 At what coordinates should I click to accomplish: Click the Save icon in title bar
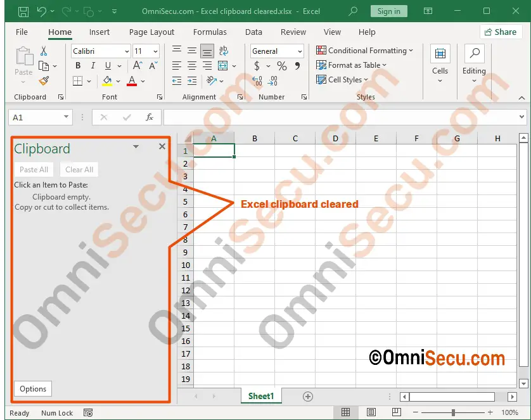(23, 12)
